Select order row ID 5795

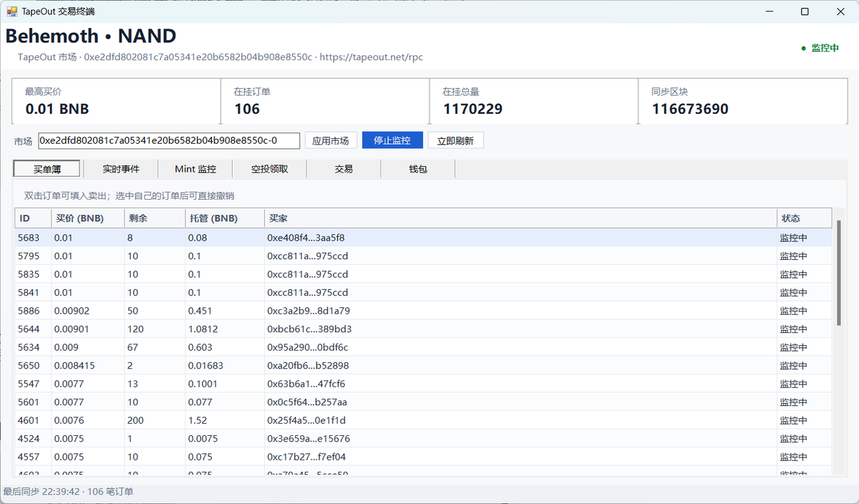coord(424,256)
